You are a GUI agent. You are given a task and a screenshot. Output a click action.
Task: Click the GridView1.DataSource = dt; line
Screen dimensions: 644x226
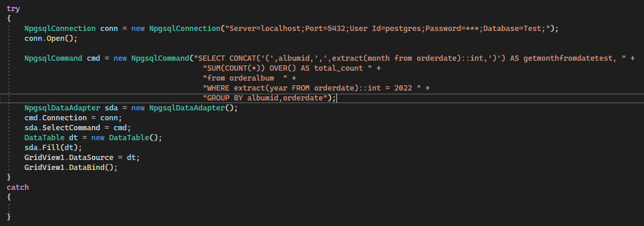tap(82, 158)
